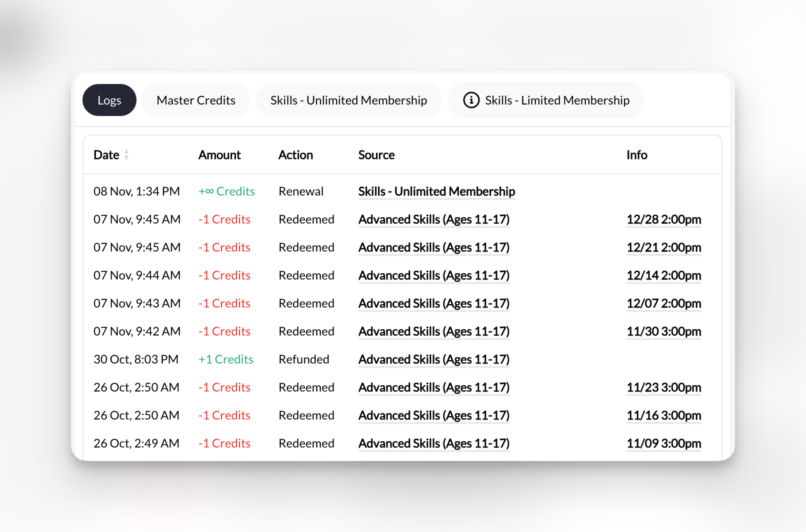Image resolution: width=806 pixels, height=532 pixels.
Task: Click the 11/23 3:00pm session info link
Action: 663,387
